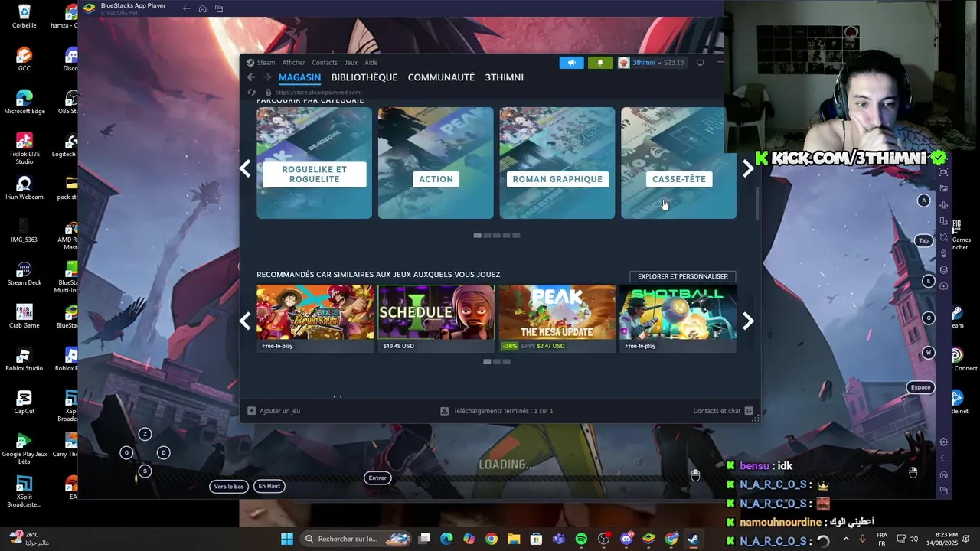
Task: Click BlueStacks sidebar settings gear
Action: tap(944, 442)
